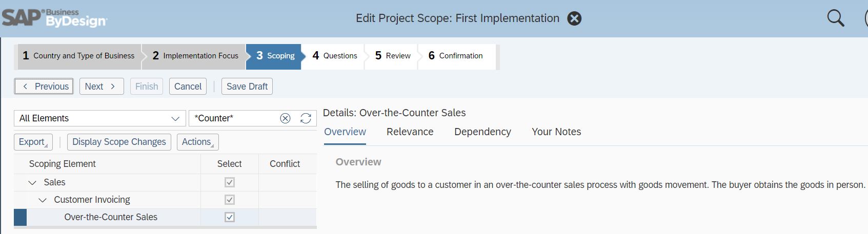The image size is (868, 234).
Task: Open the All Elements dropdown
Action: [x=99, y=118]
